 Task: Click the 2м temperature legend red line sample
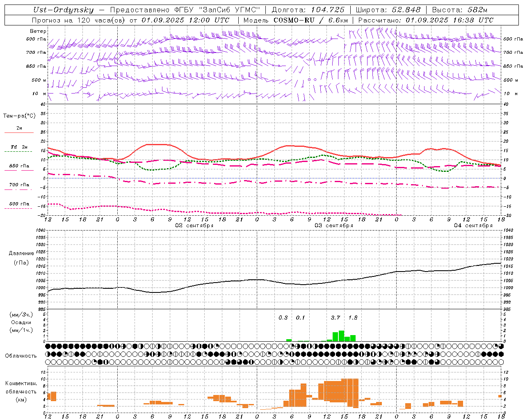(x=19, y=132)
